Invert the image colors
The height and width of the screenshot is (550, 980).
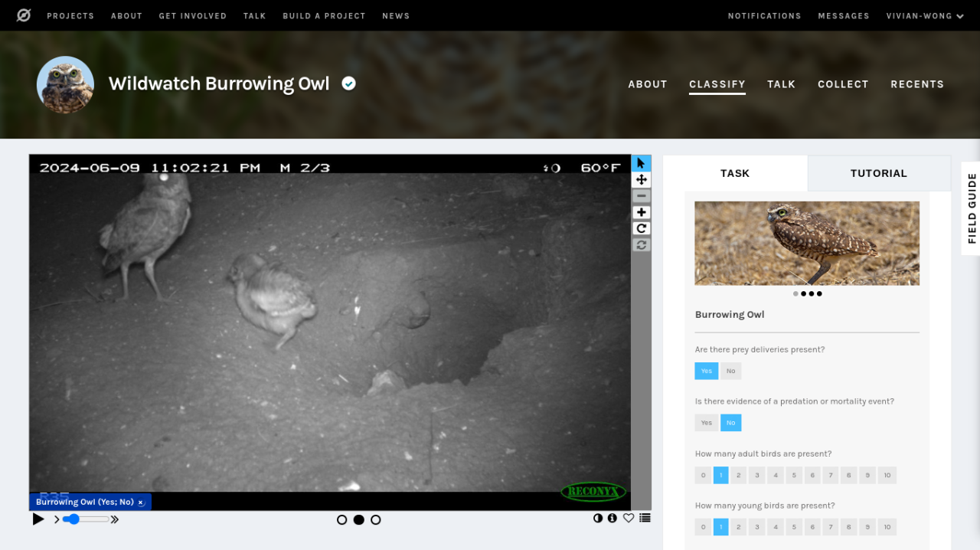598,518
